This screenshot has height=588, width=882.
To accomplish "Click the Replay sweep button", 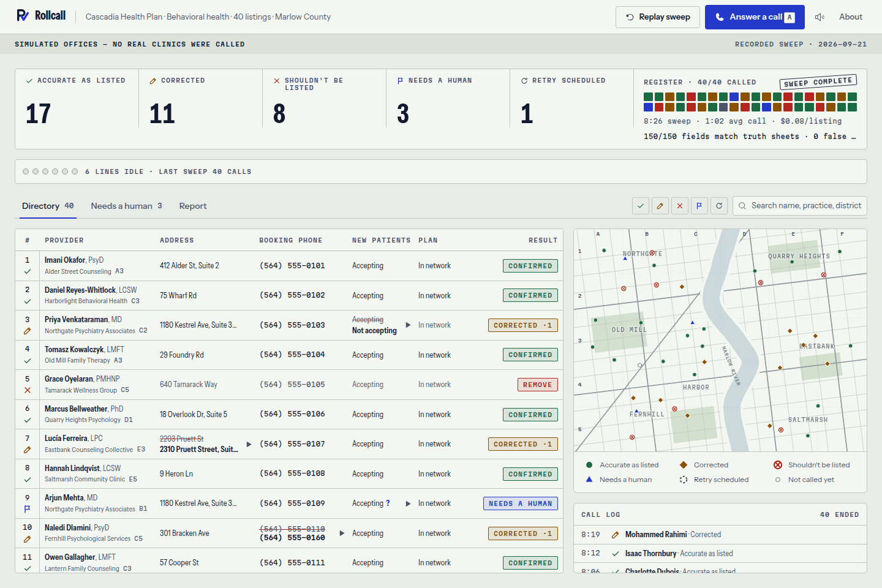I will click(658, 17).
